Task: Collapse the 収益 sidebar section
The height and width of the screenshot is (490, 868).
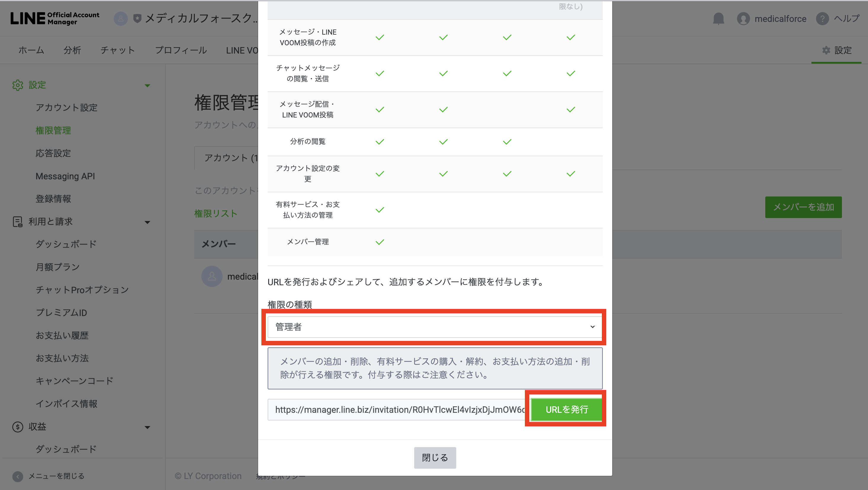Action: click(147, 427)
